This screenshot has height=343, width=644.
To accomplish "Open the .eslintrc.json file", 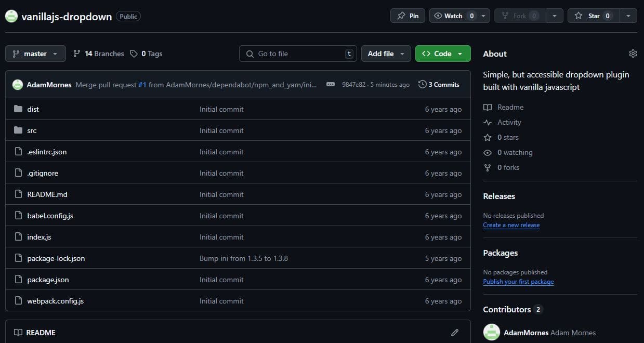I will click(47, 152).
